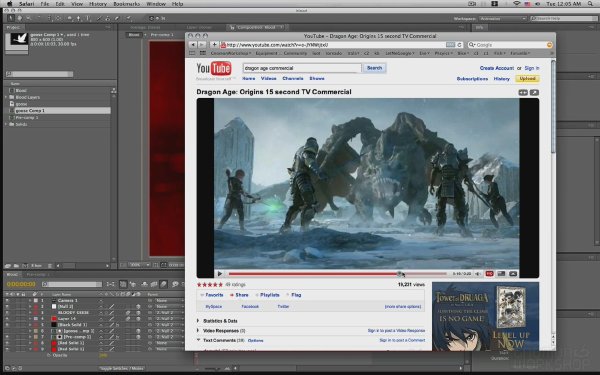This screenshot has width=600, height=375.
Task: Click Safari back navigation arrow
Action: pyautogui.click(x=193, y=45)
